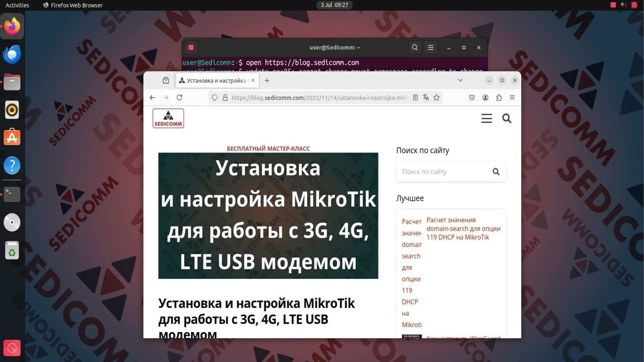This screenshot has width=644, height=362.
Task: Select the Установка и настройка tab
Action: [x=215, y=80]
